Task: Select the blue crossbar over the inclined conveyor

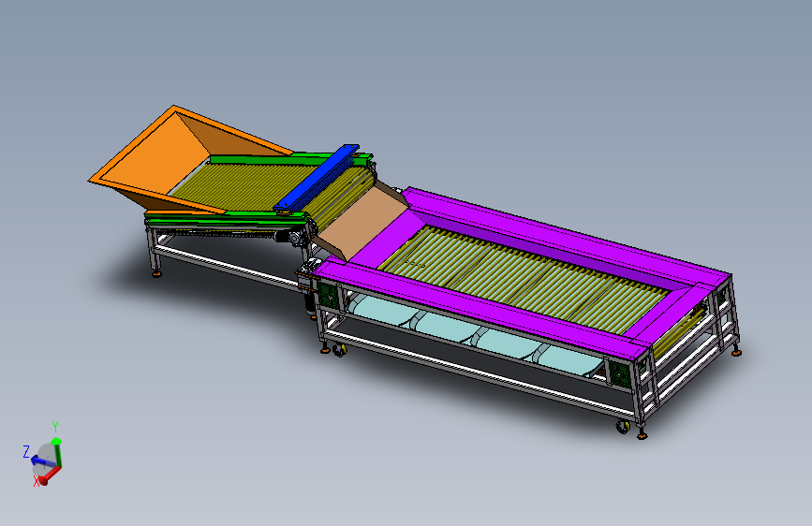Action: pyautogui.click(x=317, y=178)
